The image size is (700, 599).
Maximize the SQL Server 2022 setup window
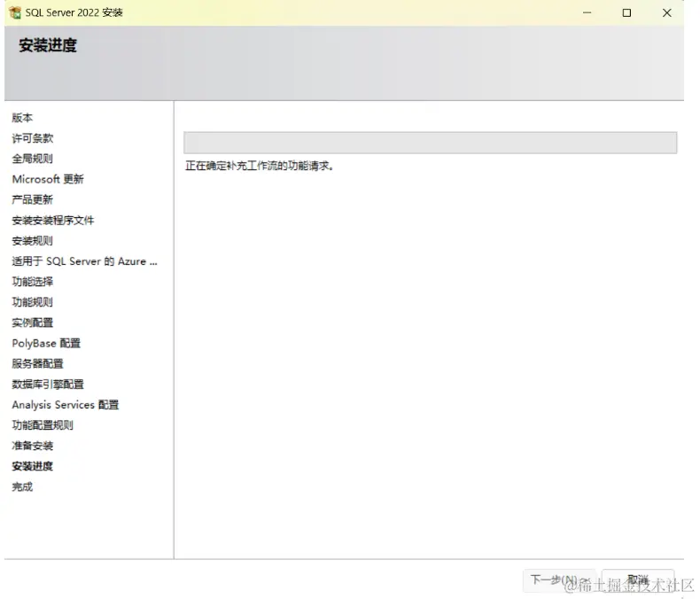(626, 12)
